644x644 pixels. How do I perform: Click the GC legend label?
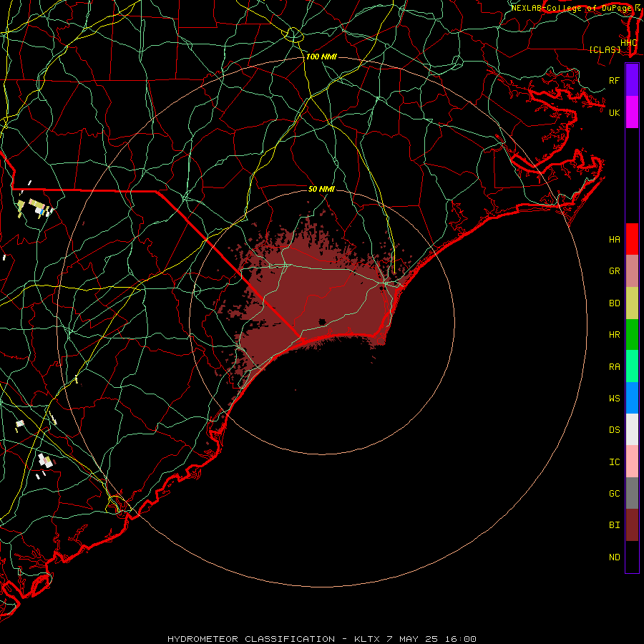pyautogui.click(x=614, y=494)
